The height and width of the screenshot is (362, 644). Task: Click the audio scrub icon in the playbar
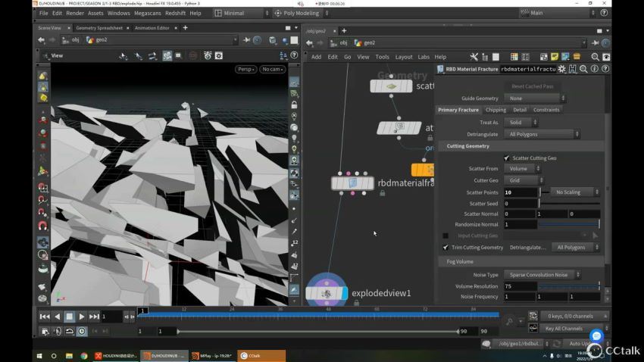point(58,331)
